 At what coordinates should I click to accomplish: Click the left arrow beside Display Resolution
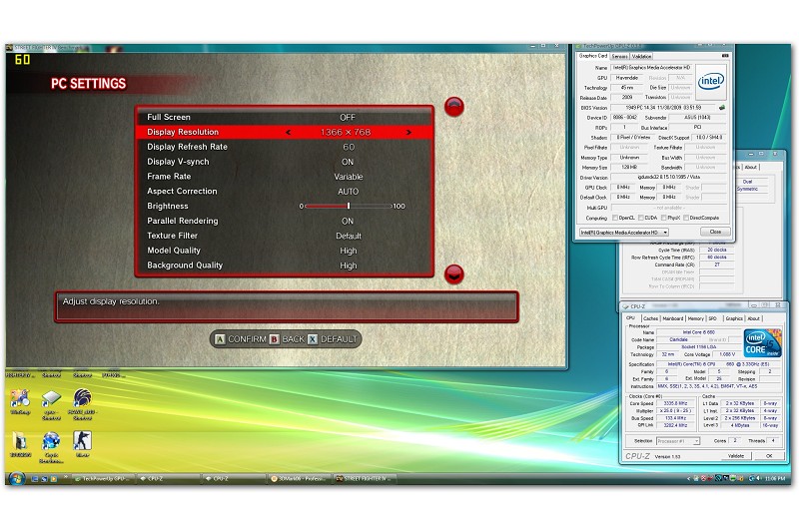[x=289, y=133]
